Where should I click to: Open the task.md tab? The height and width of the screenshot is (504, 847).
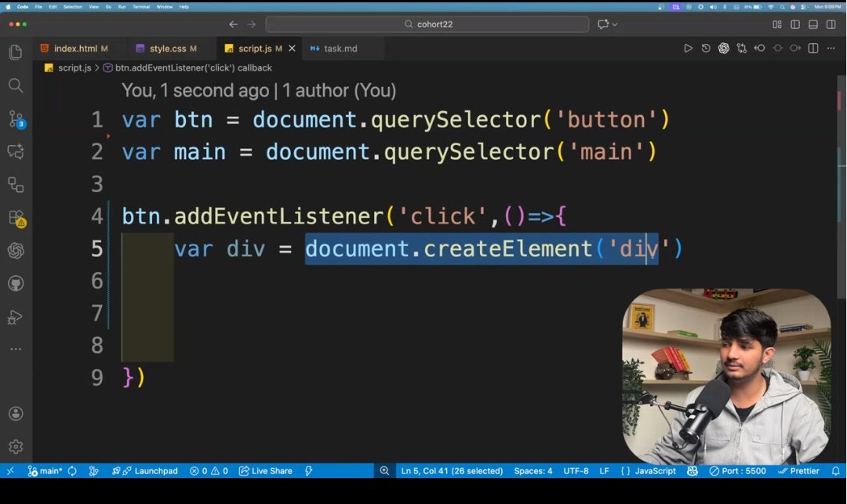click(x=340, y=49)
